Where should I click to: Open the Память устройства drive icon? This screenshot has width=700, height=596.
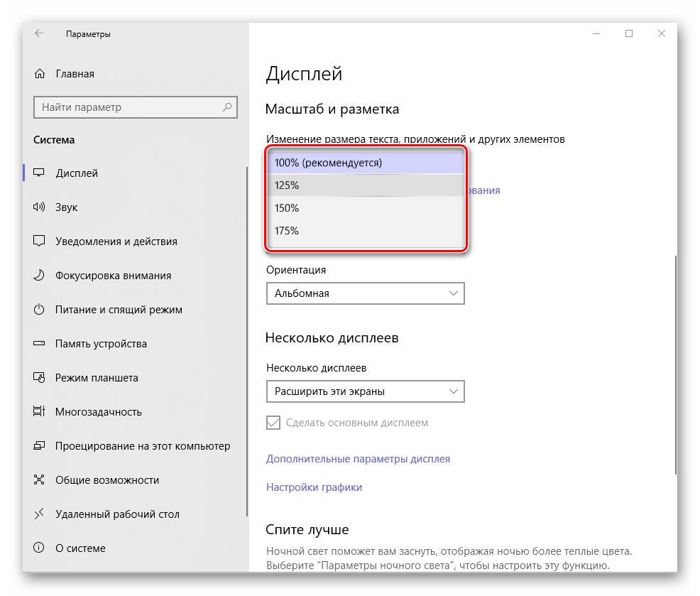point(40,344)
